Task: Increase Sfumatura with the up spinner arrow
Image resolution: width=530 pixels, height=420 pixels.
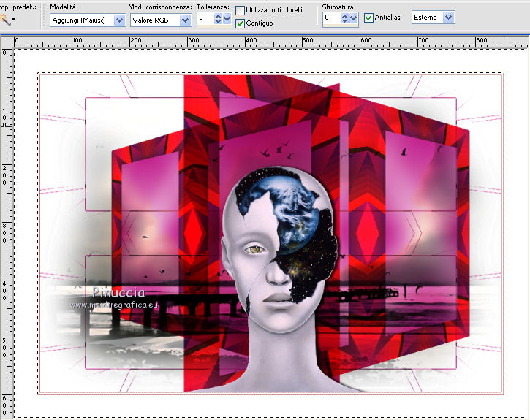Action: pyautogui.click(x=344, y=15)
